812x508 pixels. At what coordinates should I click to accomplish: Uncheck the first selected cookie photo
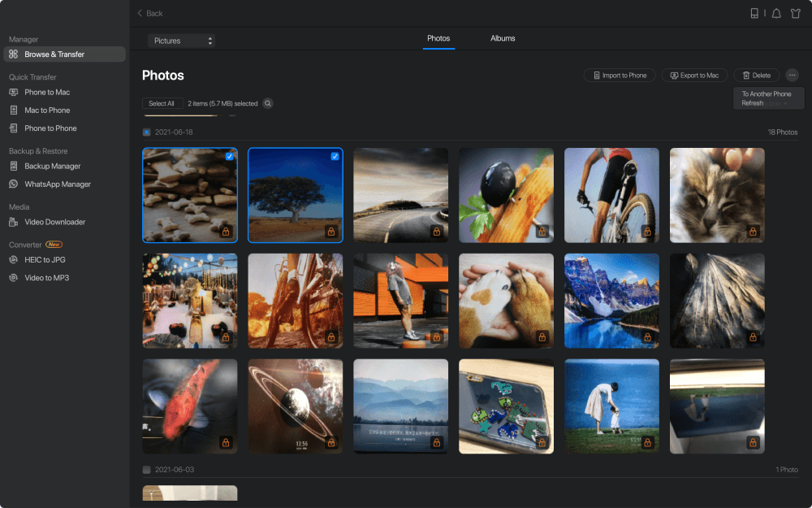228,157
